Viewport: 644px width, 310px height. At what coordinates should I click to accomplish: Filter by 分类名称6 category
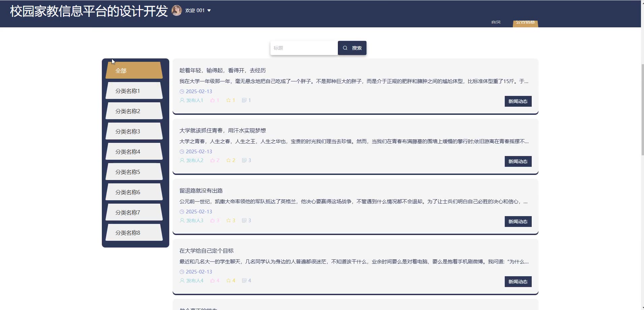pyautogui.click(x=134, y=192)
